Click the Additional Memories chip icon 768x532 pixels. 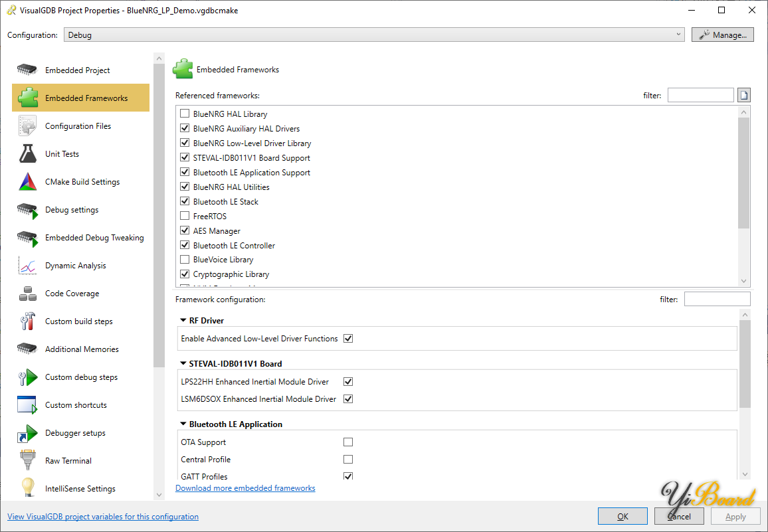click(x=27, y=349)
